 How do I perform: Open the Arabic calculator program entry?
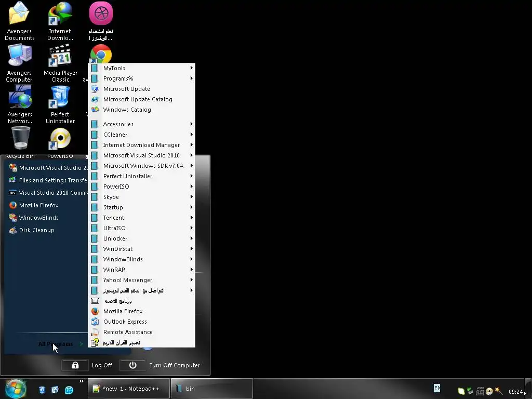tap(141, 301)
